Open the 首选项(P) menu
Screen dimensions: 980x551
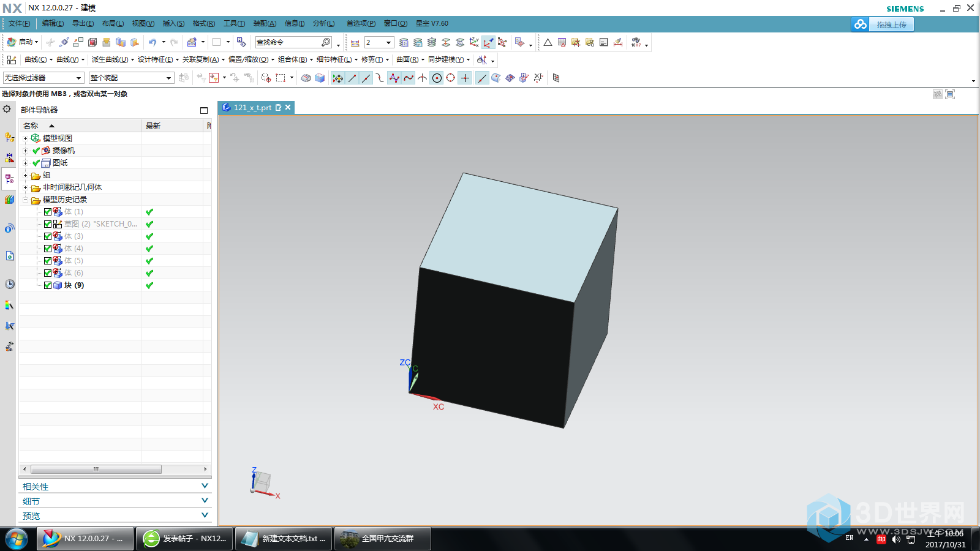(x=361, y=23)
